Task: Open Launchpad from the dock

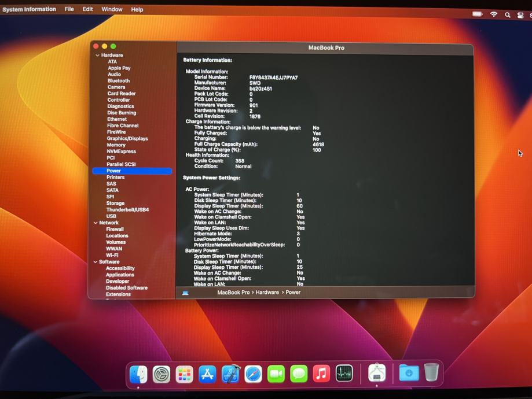Action: point(184,375)
